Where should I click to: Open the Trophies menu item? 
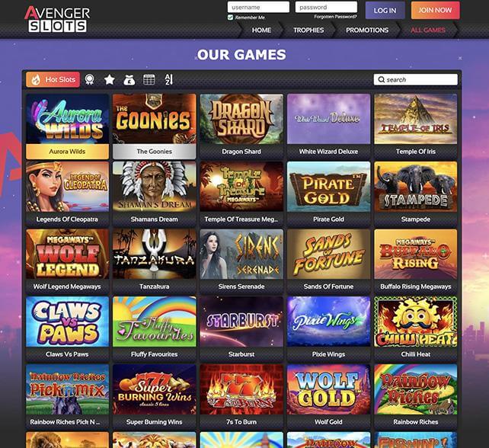[x=308, y=30]
